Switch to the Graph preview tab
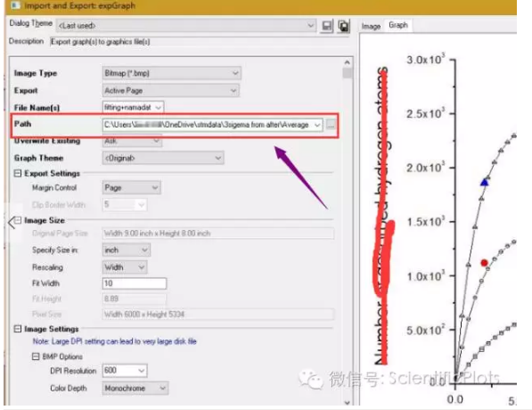The width and height of the screenshot is (532, 410). (x=398, y=25)
